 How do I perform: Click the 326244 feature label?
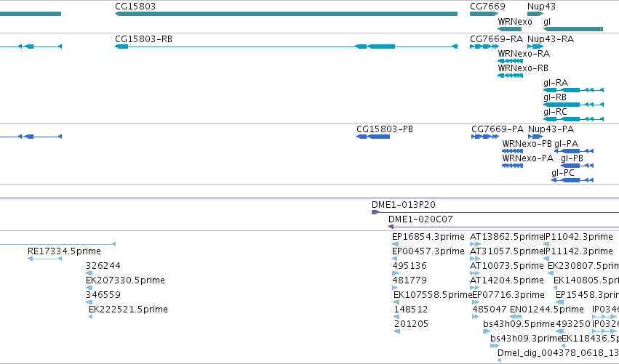103,266
